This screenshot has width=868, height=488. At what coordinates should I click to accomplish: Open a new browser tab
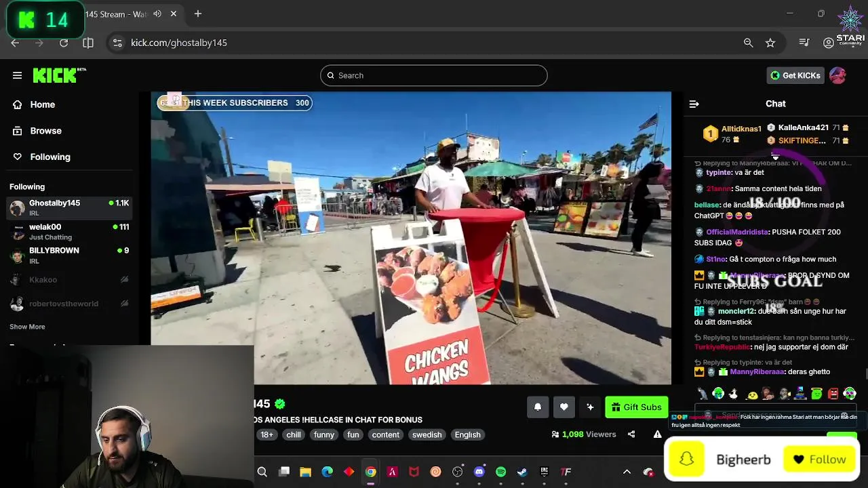point(198,14)
